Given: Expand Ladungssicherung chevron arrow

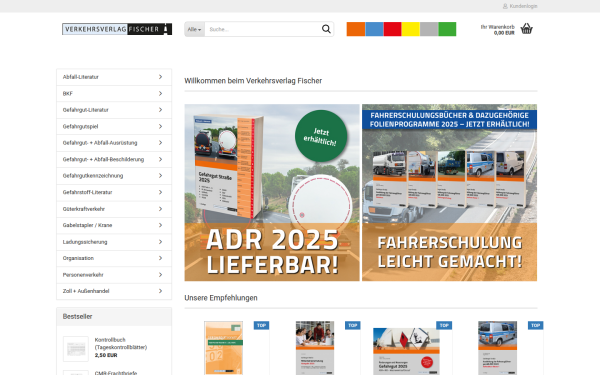Looking at the screenshot, I should click(x=160, y=242).
